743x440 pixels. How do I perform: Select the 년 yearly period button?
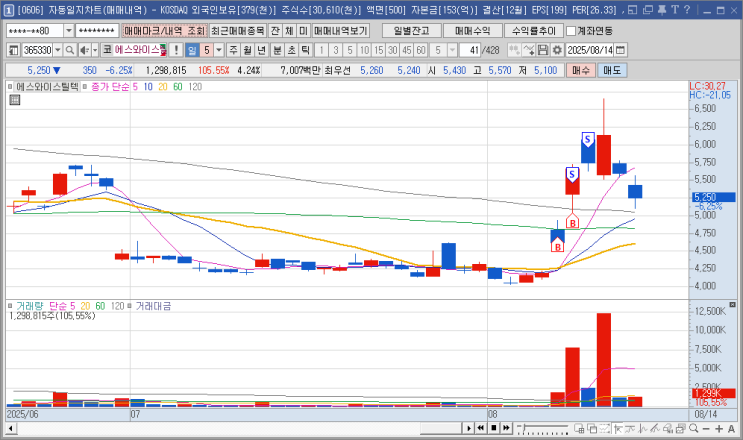pos(261,50)
